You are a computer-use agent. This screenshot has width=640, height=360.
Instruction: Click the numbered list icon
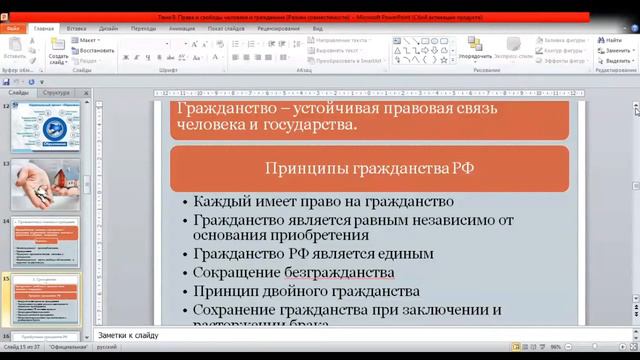(251, 44)
